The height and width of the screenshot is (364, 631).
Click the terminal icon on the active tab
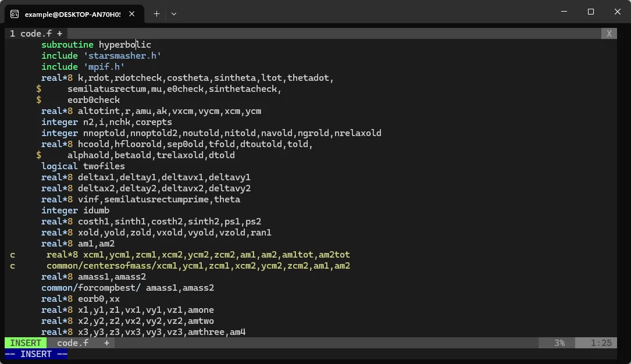click(15, 13)
